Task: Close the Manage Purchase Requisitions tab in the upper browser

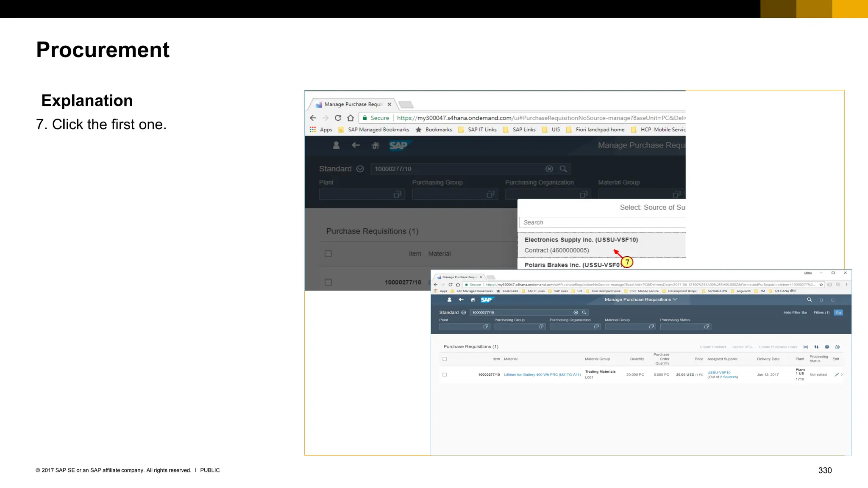Action: [x=389, y=104]
